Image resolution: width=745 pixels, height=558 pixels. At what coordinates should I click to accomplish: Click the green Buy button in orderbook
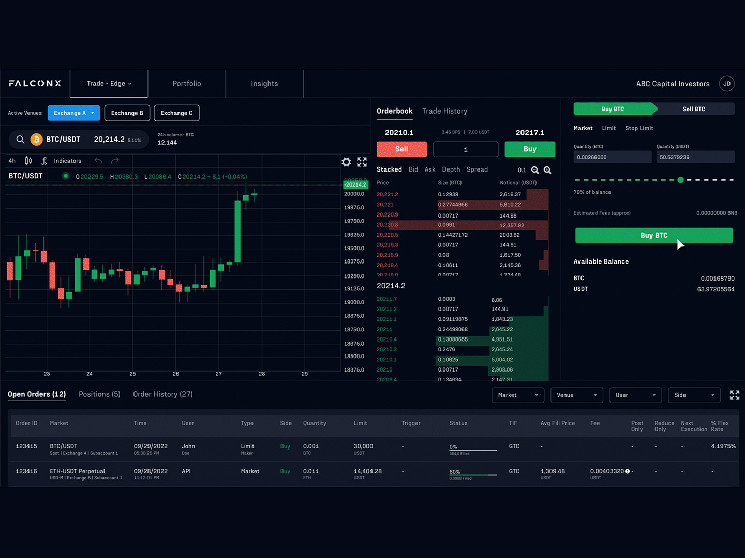530,149
